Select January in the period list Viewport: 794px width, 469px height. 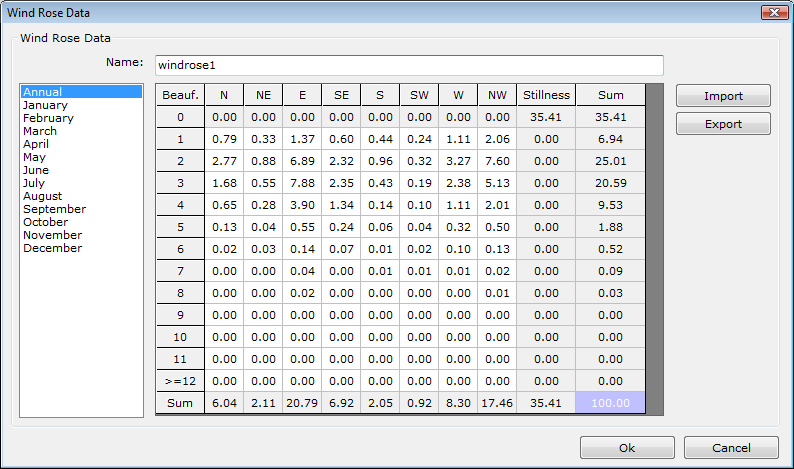[x=46, y=105]
